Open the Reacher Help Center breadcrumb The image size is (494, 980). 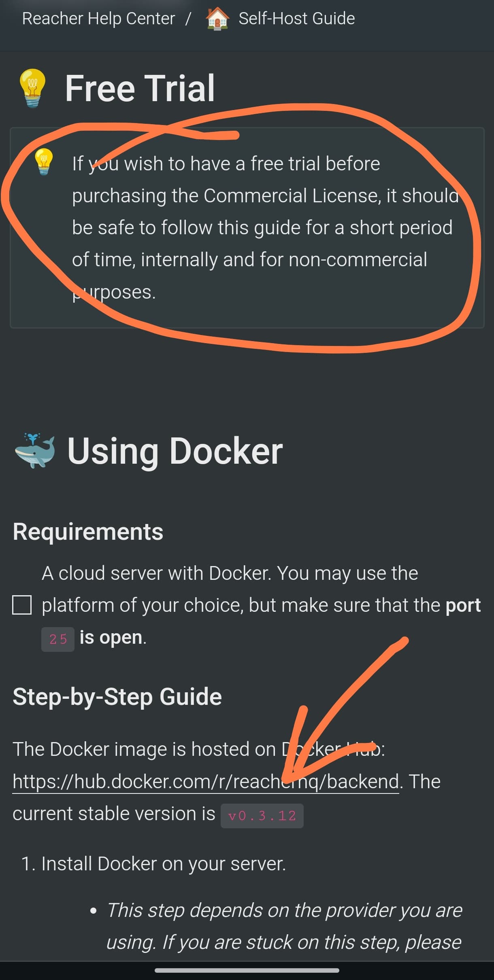[98, 19]
